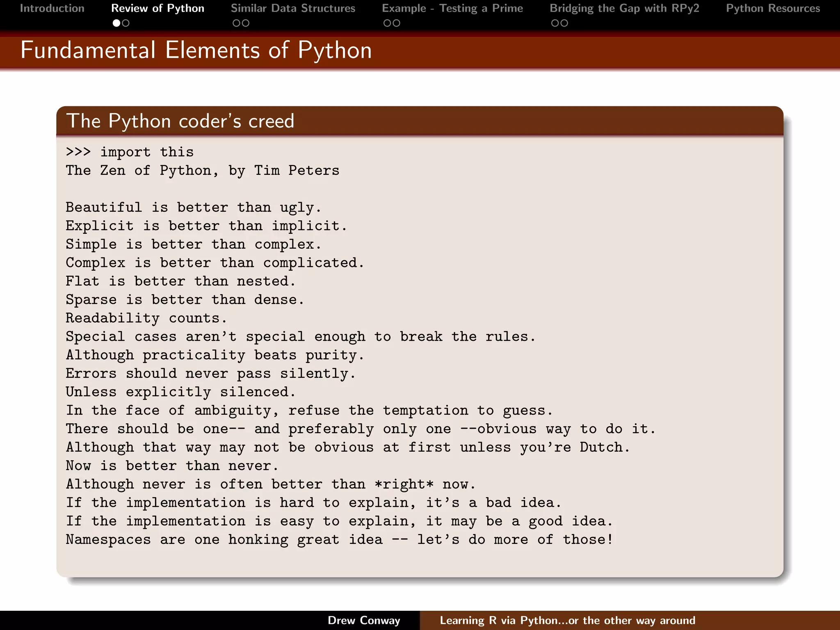
Task: Open the Python Resources section
Action: pyautogui.click(x=773, y=8)
